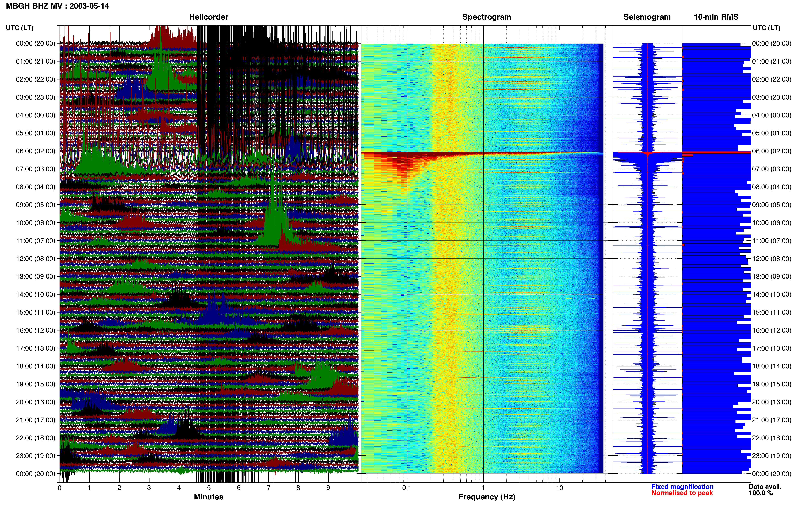Click the right 'UTC (LT)' axis label

click(766, 28)
